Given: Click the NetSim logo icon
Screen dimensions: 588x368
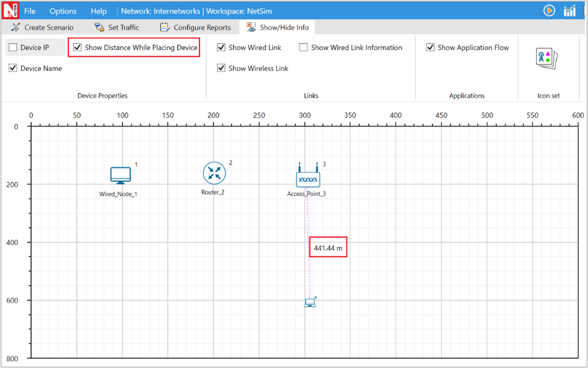Looking at the screenshot, I should [10, 10].
